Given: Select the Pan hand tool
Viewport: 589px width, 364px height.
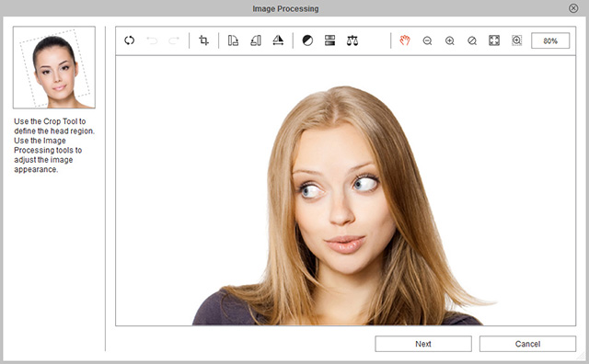Looking at the screenshot, I should (x=405, y=40).
